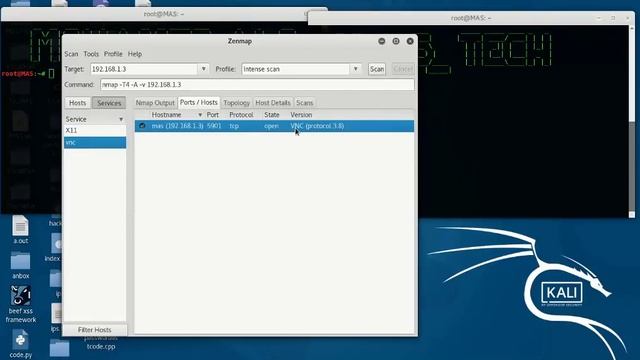Start scan with the Scan button
This screenshot has width=640, height=360.
pos(377,69)
